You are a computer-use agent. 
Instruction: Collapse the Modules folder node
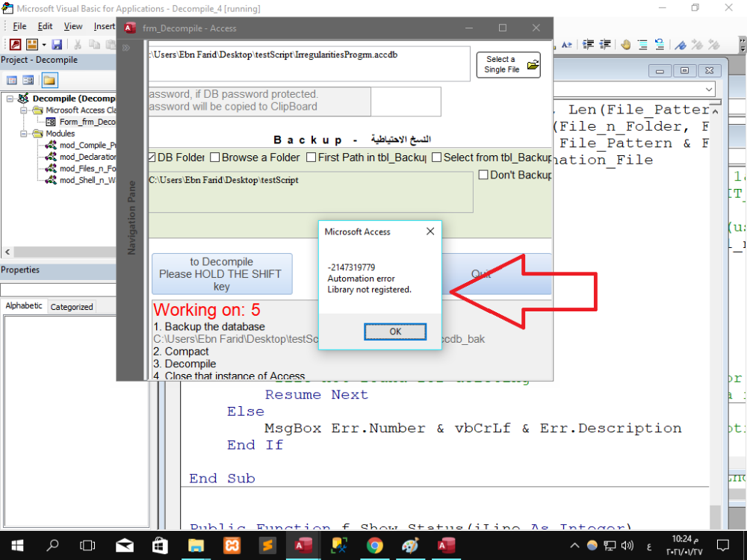pos(23,134)
